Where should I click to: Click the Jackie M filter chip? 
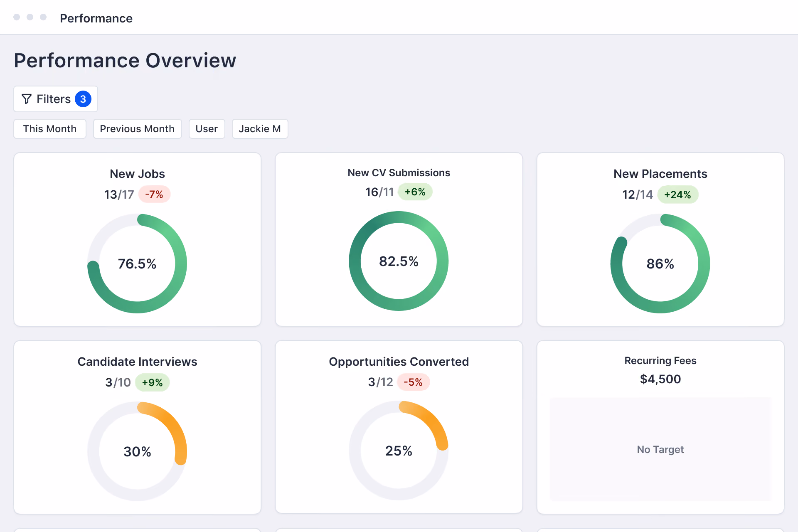[x=260, y=129]
